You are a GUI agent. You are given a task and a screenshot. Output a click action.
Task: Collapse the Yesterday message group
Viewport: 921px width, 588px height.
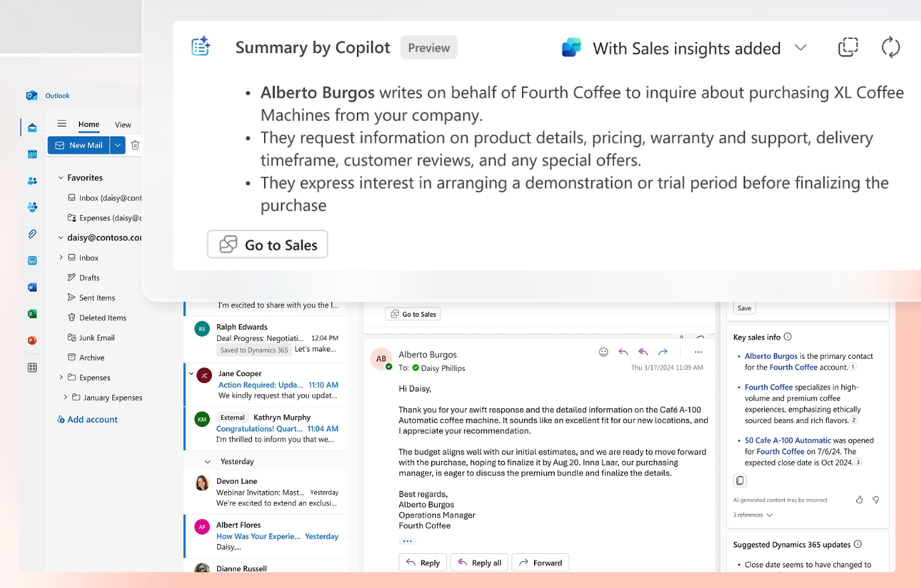207,462
